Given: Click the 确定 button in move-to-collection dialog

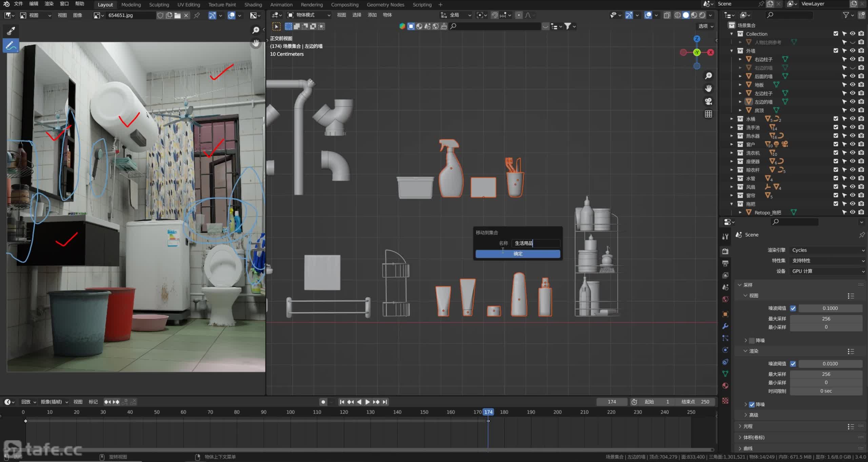Looking at the screenshot, I should (518, 254).
